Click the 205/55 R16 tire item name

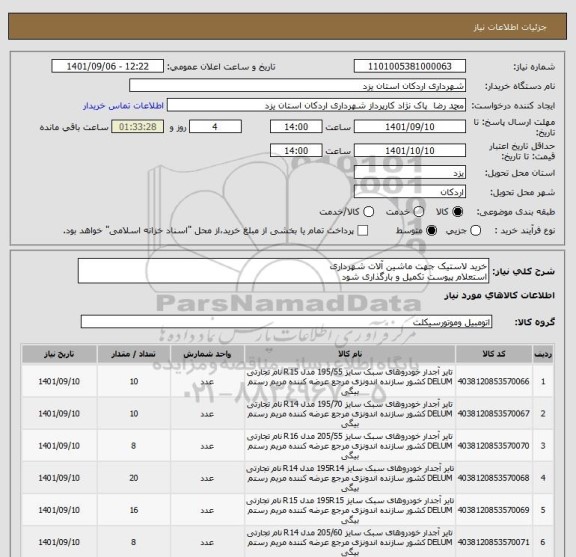click(x=350, y=446)
